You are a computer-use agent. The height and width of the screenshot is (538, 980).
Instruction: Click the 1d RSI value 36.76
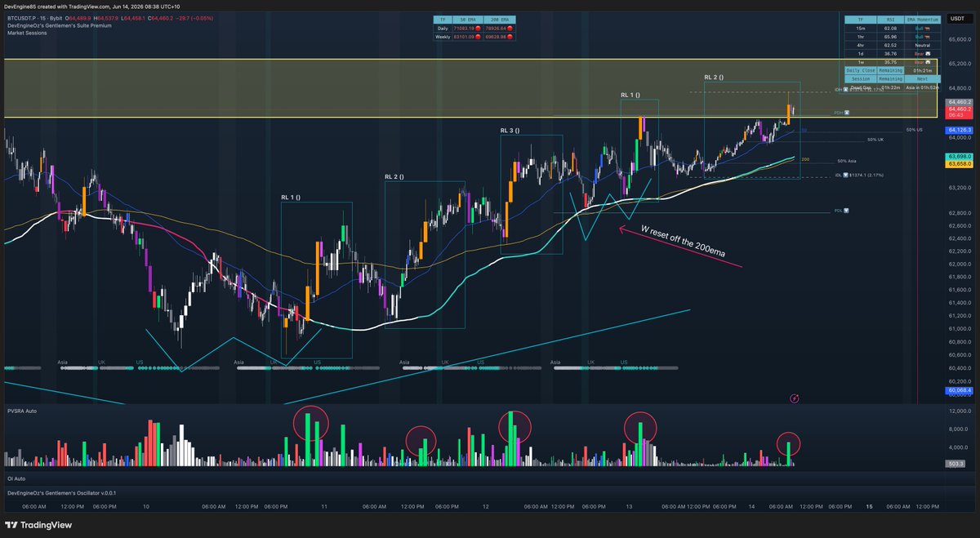[890, 53]
